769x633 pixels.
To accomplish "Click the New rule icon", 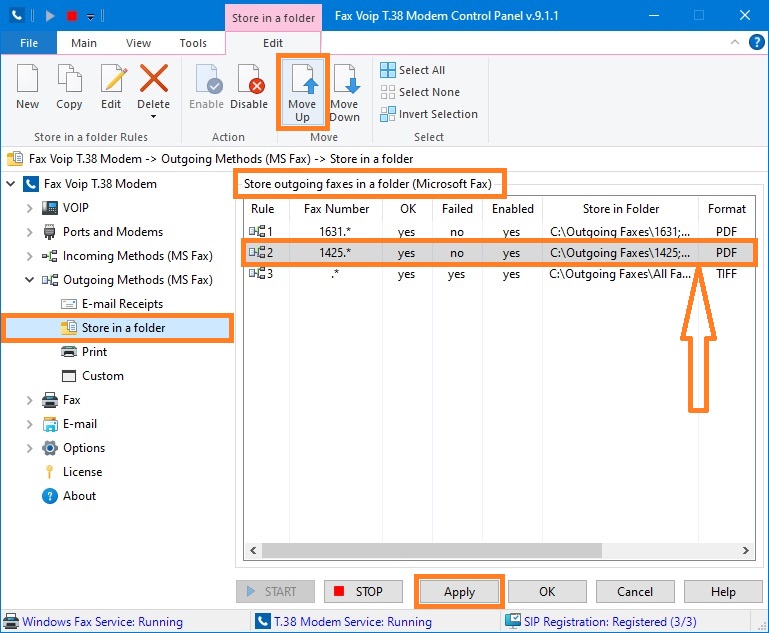I will click(27, 78).
